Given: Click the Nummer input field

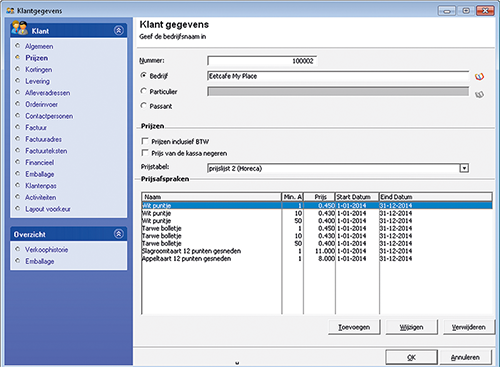Looking at the screenshot, I should [x=262, y=61].
